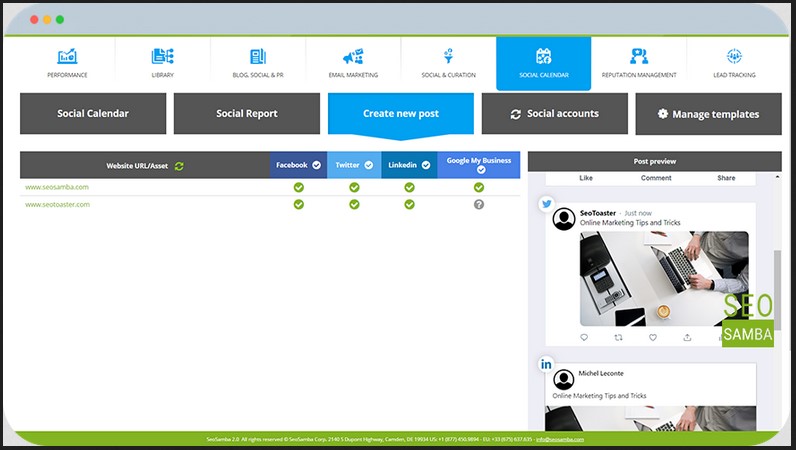Open the Email Marketing megaphone icon
The width and height of the screenshot is (796, 450).
tap(353, 56)
